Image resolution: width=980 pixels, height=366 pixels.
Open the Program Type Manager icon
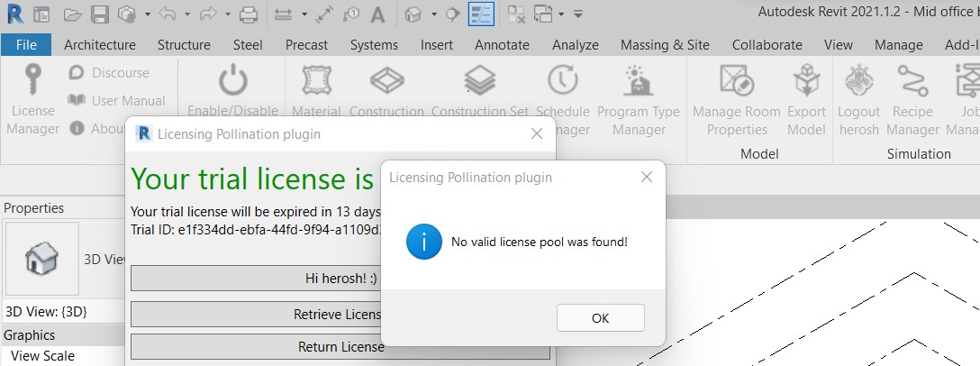638,81
